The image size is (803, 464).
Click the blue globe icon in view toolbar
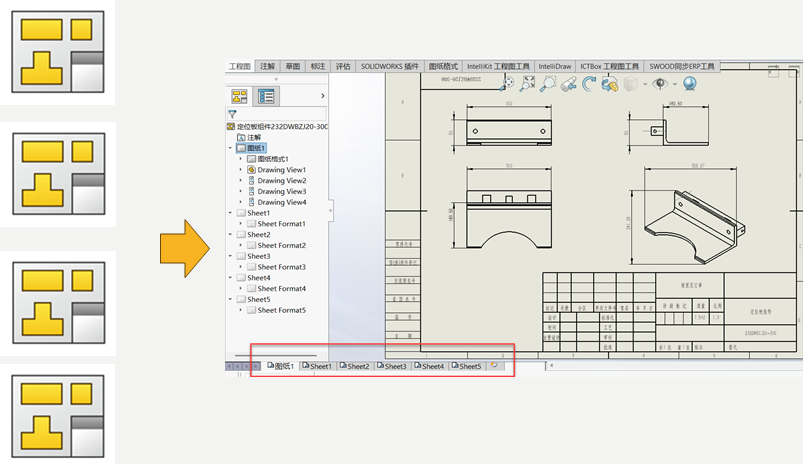tap(689, 84)
